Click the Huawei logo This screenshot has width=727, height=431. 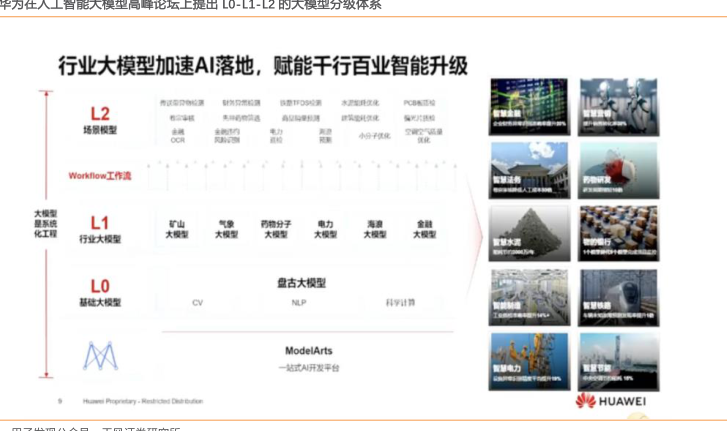click(611, 401)
